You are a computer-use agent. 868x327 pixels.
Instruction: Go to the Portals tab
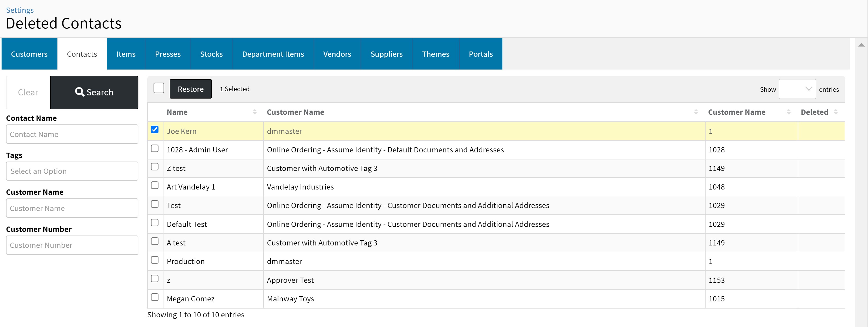tap(480, 54)
